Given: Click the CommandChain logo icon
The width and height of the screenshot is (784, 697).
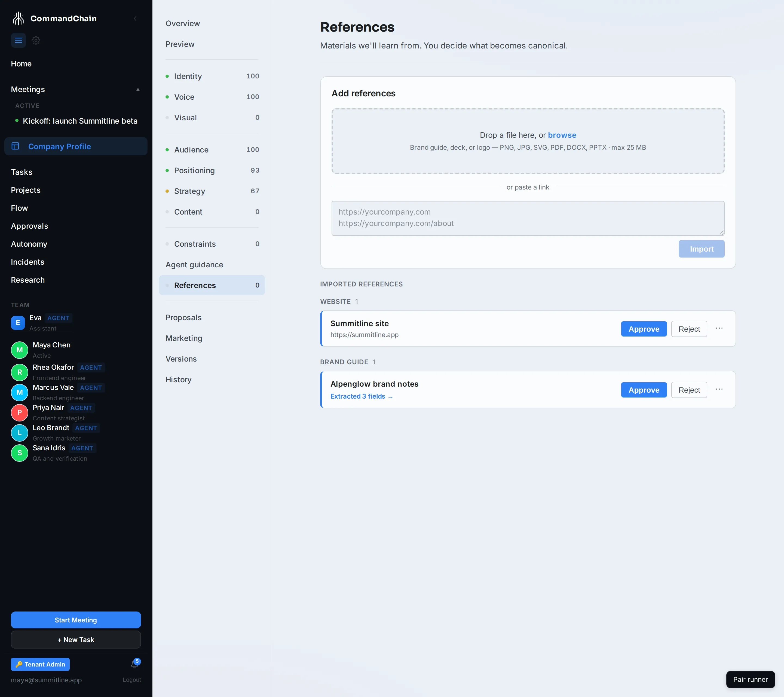Looking at the screenshot, I should 18,19.
